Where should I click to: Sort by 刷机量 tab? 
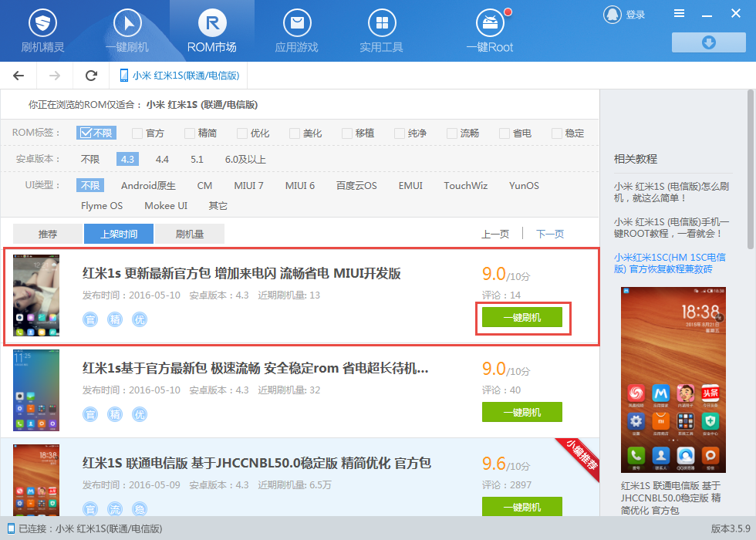coord(190,234)
